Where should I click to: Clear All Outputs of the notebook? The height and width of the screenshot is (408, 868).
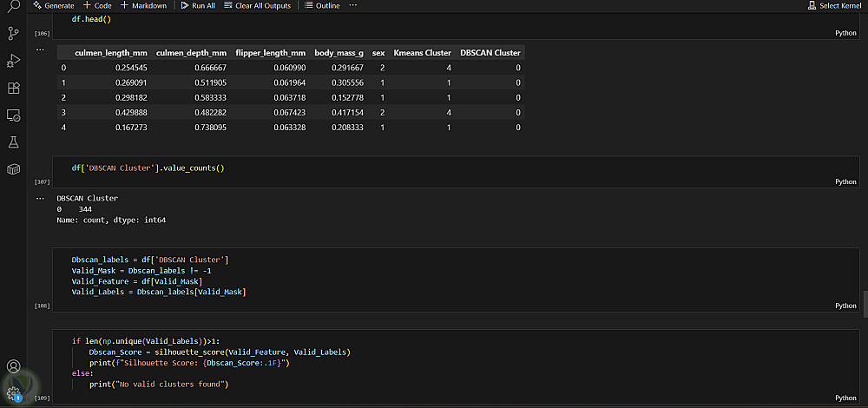(x=257, y=5)
